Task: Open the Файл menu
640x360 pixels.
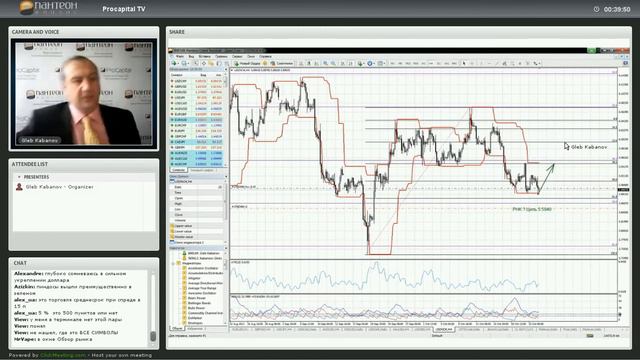Action: (179, 56)
